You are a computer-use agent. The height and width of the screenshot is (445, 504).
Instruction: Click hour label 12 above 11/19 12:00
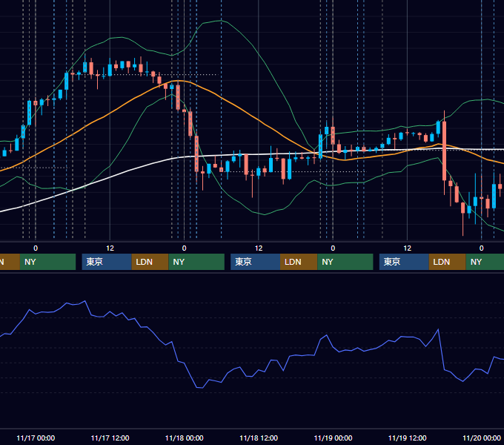pos(407,248)
